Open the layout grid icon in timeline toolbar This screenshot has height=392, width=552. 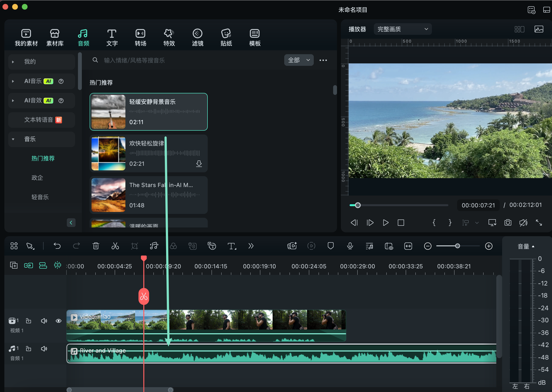(x=14, y=246)
